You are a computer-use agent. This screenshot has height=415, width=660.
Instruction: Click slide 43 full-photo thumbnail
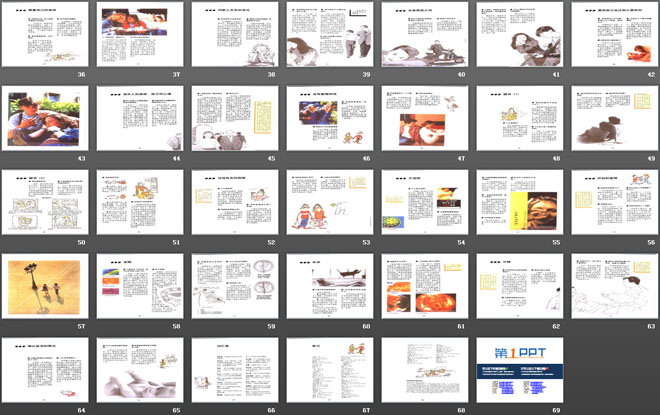pos(45,118)
